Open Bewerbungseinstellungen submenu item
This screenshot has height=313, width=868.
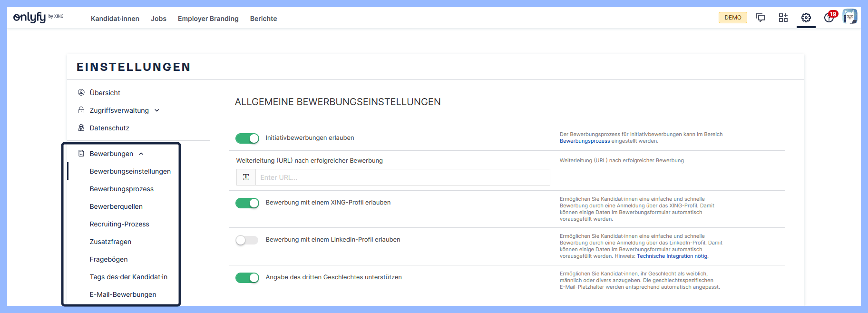[130, 171]
